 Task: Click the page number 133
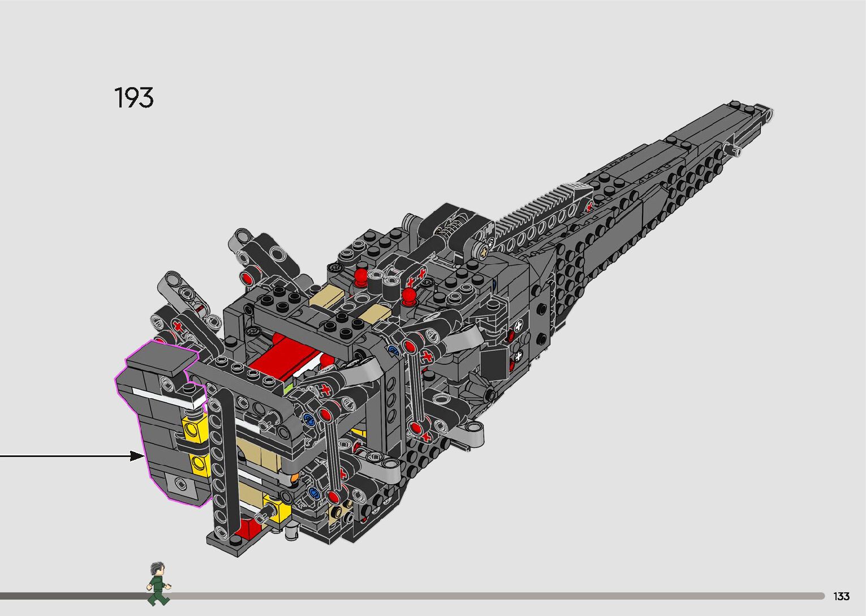point(841,596)
